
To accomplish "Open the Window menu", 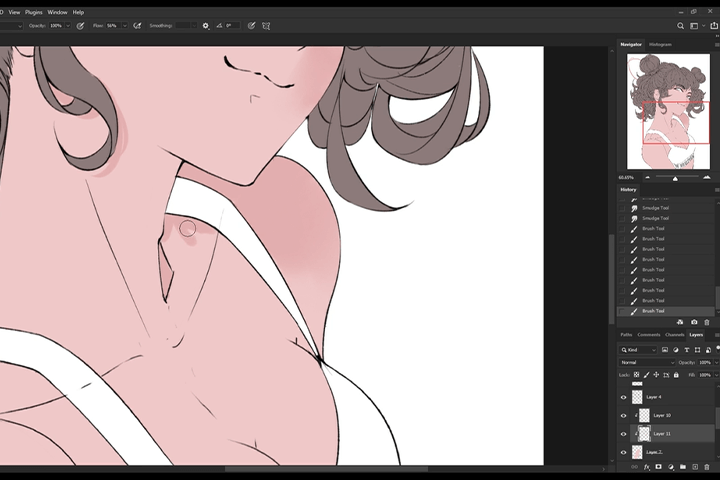I will [57, 12].
